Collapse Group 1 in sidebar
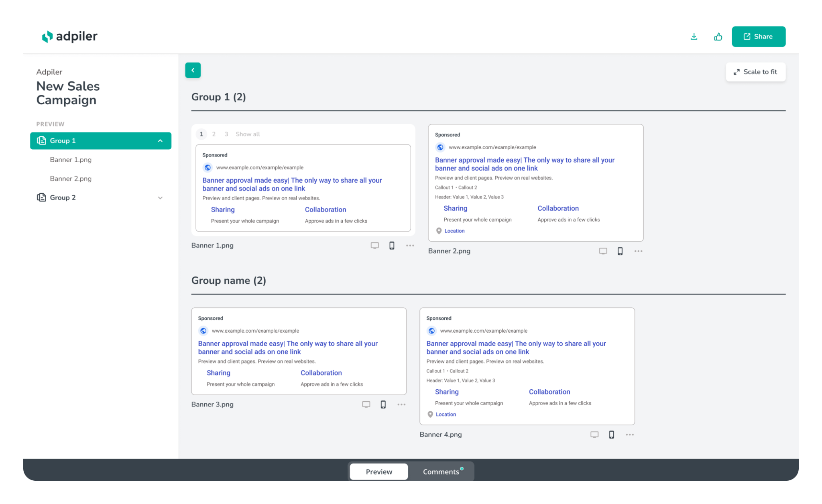This screenshot has height=504, width=822. coord(160,141)
